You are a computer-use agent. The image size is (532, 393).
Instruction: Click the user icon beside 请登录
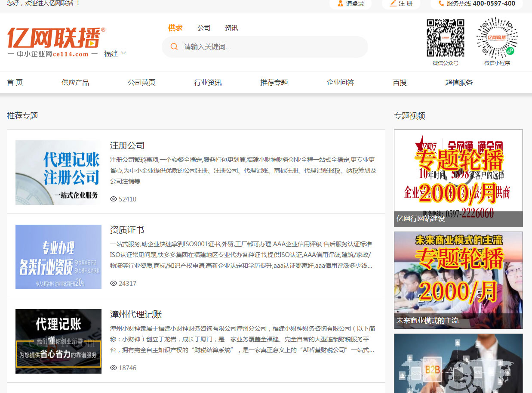point(341,3)
